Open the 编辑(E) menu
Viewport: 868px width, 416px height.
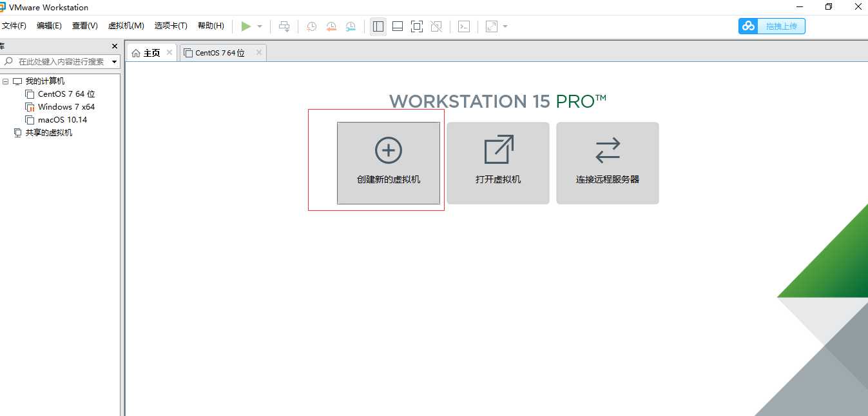pos(49,26)
